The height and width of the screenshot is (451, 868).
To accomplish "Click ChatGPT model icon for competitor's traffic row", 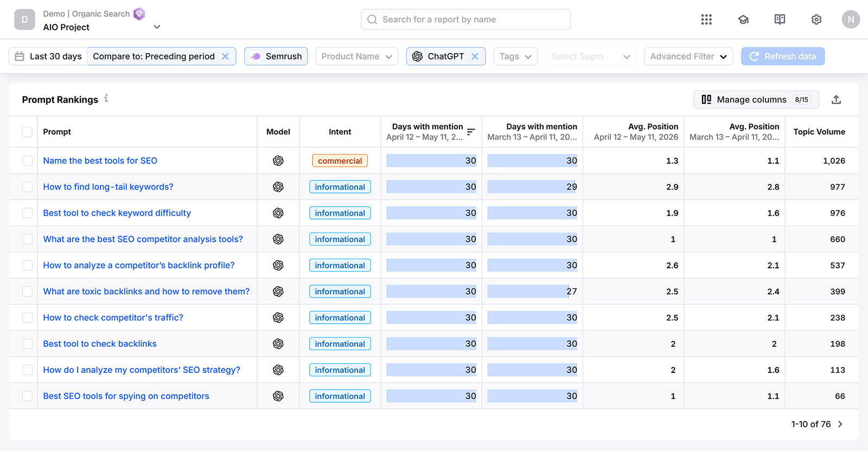I will point(278,318).
